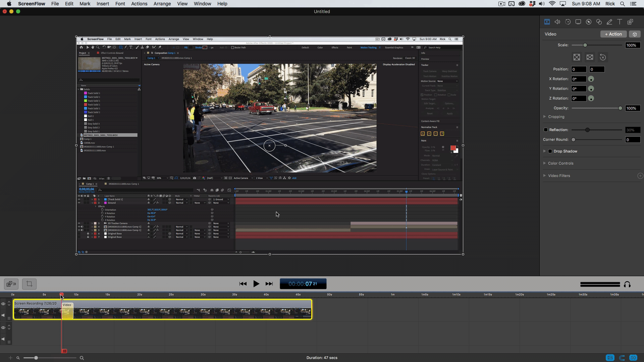Open the Callout properties icon
The height and width of the screenshot is (362, 644).
588,22
